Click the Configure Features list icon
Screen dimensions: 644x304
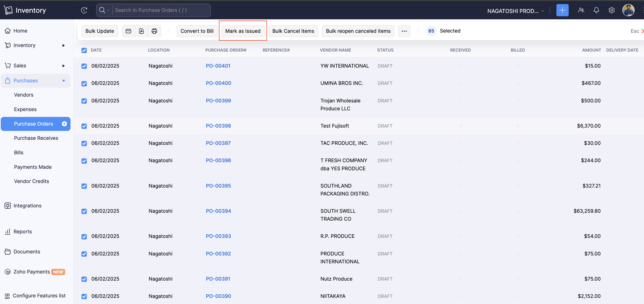[x=7, y=296]
